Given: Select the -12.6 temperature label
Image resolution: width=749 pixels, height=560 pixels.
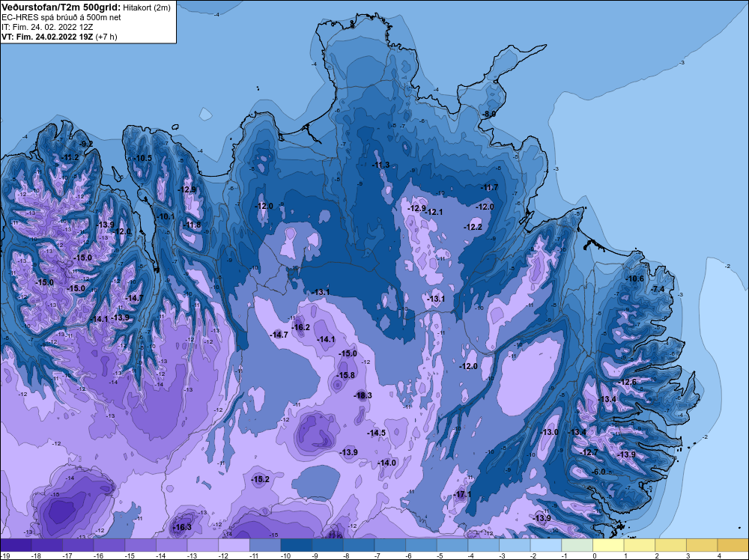Looking at the screenshot, I should coord(628,382).
